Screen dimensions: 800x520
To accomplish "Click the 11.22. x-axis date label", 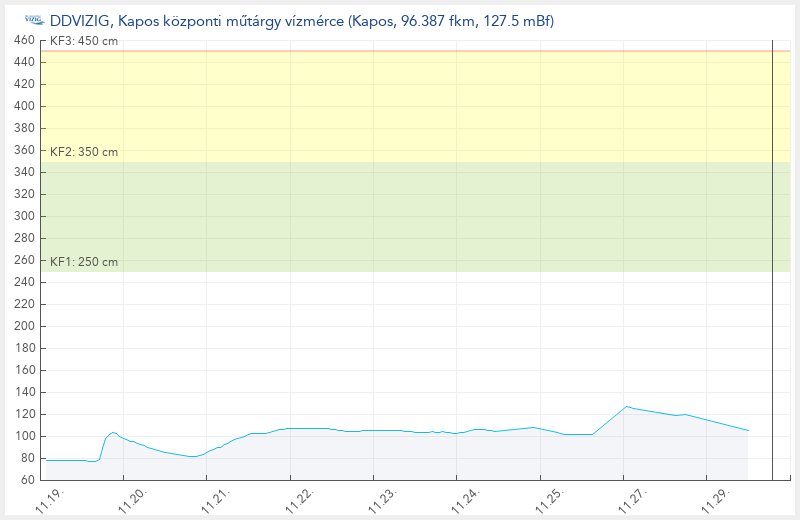I will pos(299,499).
